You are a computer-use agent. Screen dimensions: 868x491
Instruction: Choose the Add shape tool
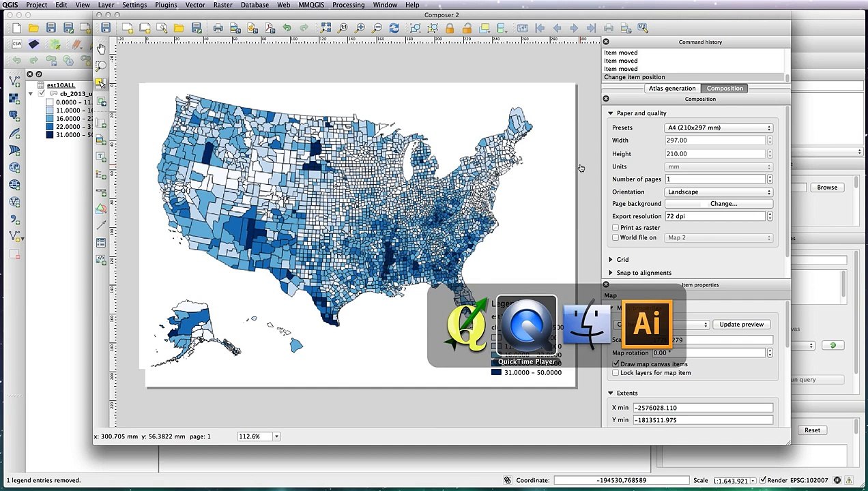click(x=101, y=209)
